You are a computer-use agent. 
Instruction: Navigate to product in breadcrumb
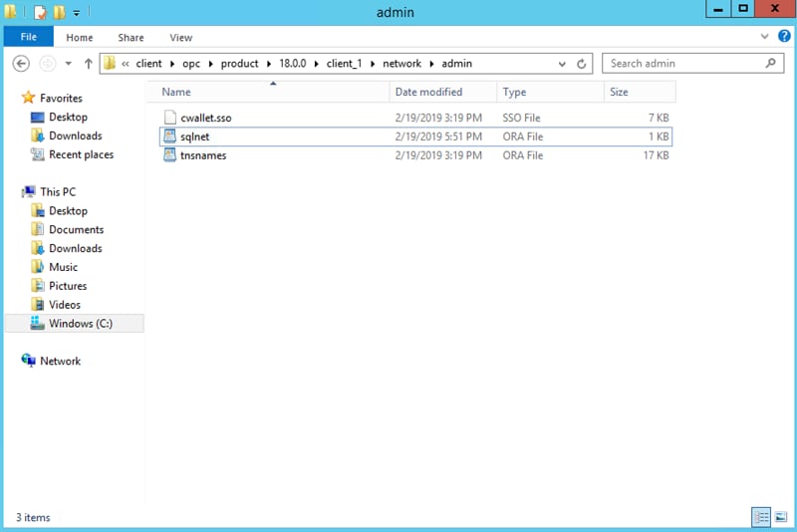click(x=239, y=64)
